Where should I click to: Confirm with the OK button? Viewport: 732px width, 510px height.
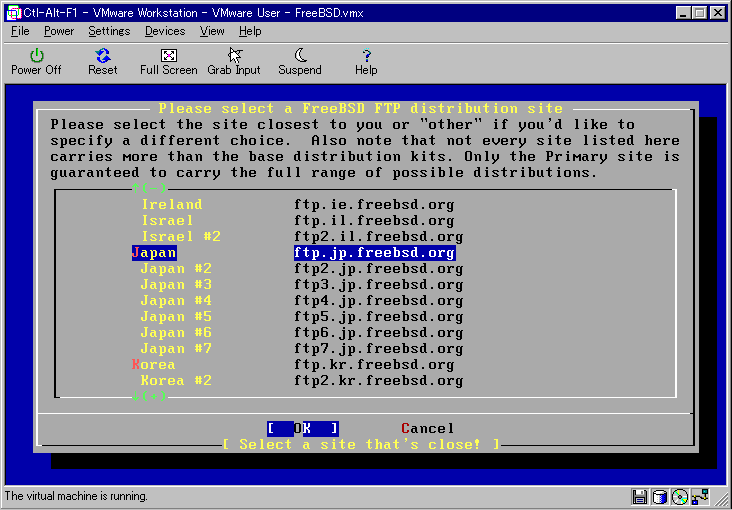(x=303, y=429)
